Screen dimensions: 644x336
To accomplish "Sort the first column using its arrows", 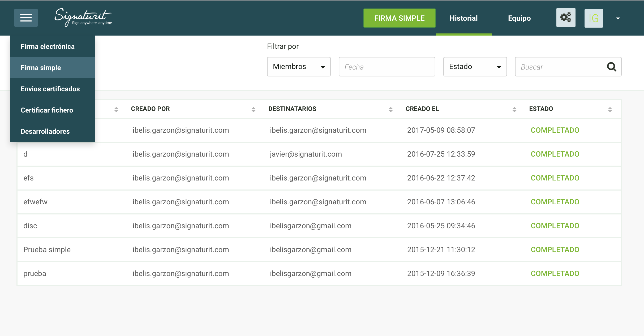I will 116,109.
